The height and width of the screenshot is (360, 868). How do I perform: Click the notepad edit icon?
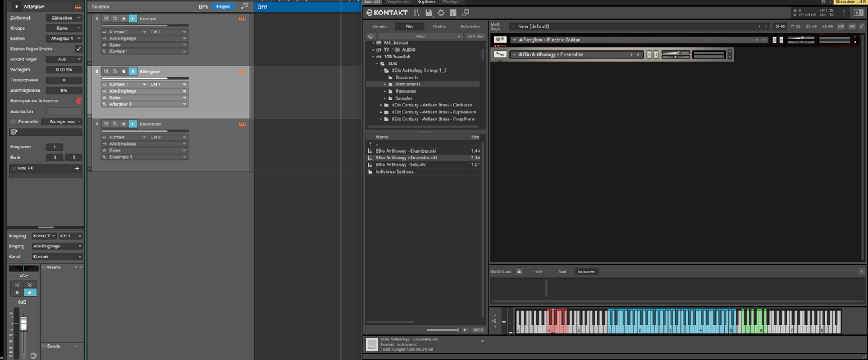pos(14,132)
